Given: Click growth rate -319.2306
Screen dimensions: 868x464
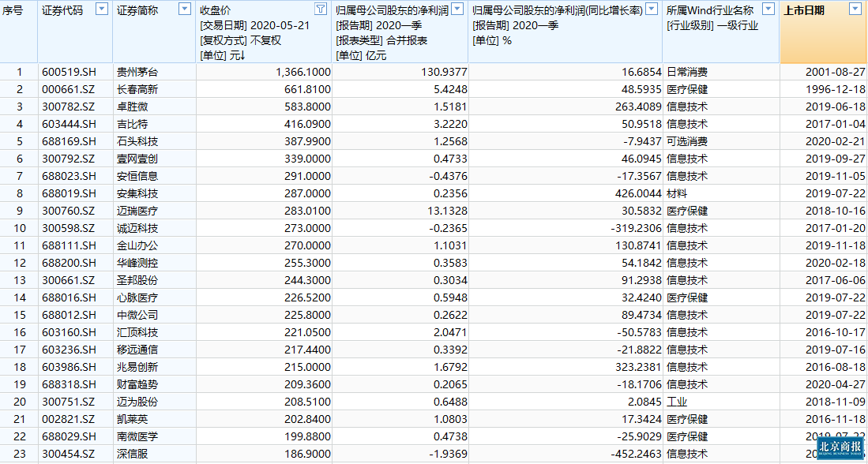Looking at the screenshot, I should click(637, 228).
